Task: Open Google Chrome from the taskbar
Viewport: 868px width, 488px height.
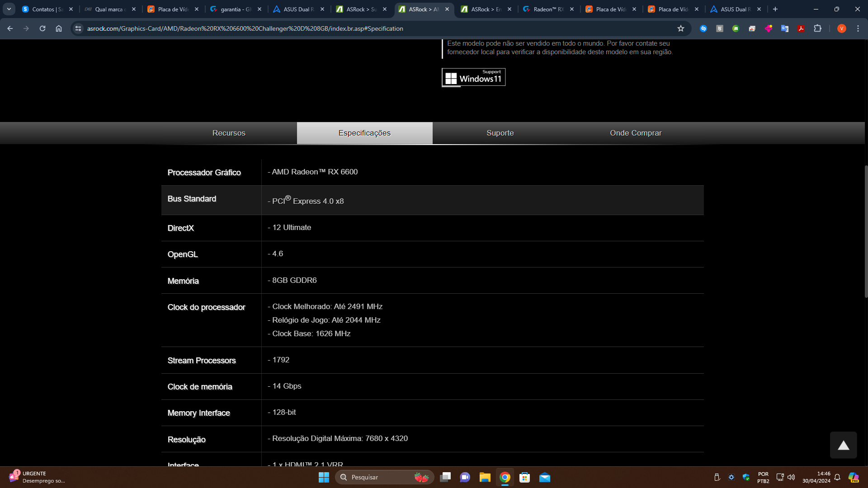Action: [505, 477]
